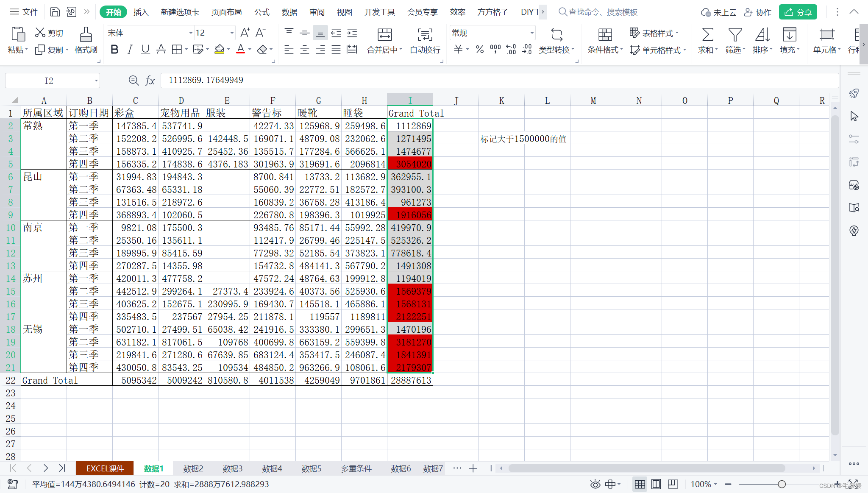The height and width of the screenshot is (493, 868).
Task: Click the green 分享 share button
Action: click(798, 12)
